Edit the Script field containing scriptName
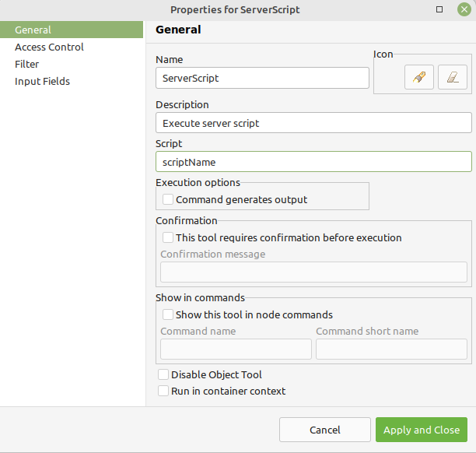Image resolution: width=476 pixels, height=453 pixels. click(x=313, y=162)
